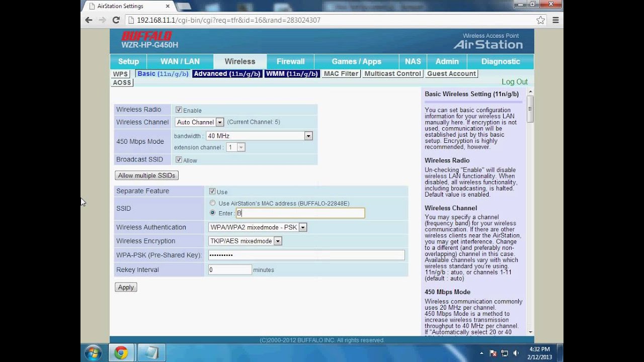This screenshot has width=644, height=362.
Task: Reload the AirStation page
Action: [x=116, y=20]
